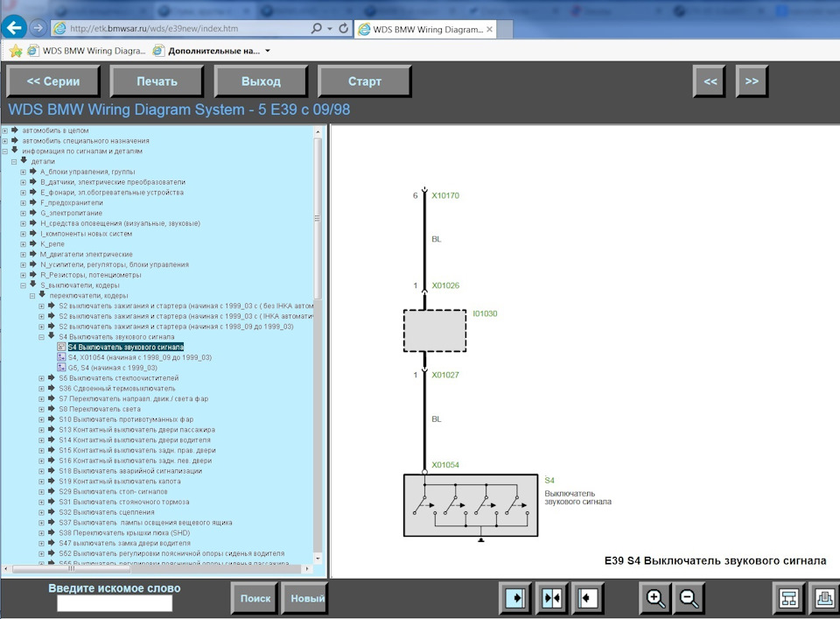This screenshot has height=619, width=840.
Task: Click connector label X01026 in diagram
Action: coord(445,285)
